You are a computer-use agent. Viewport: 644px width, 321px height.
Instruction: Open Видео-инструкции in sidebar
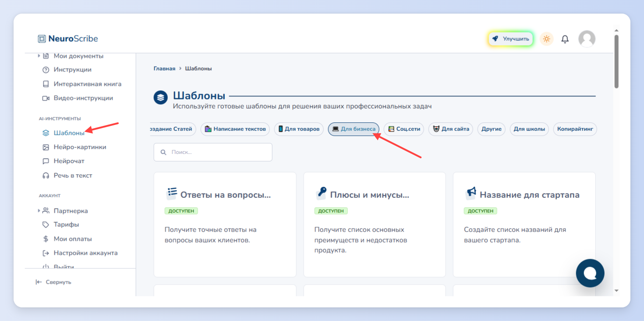83,98
